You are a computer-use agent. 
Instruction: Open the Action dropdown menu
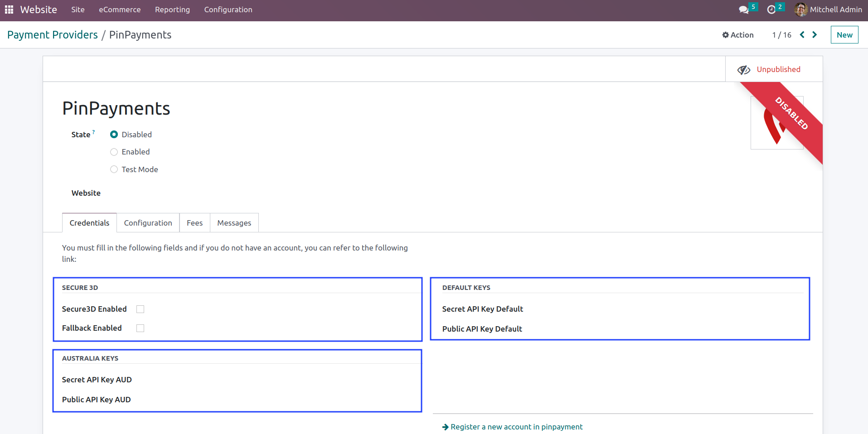[738, 35]
